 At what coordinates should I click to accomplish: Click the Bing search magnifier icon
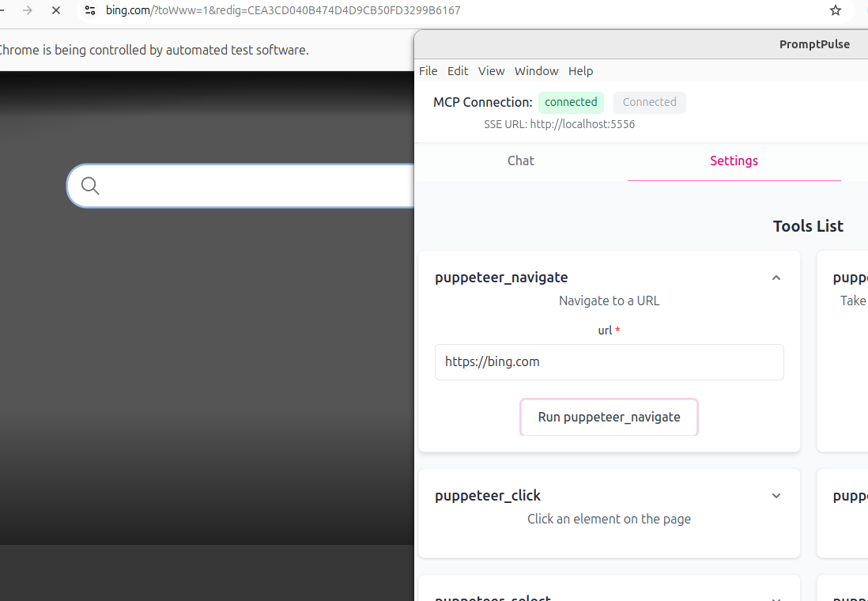tap(90, 186)
